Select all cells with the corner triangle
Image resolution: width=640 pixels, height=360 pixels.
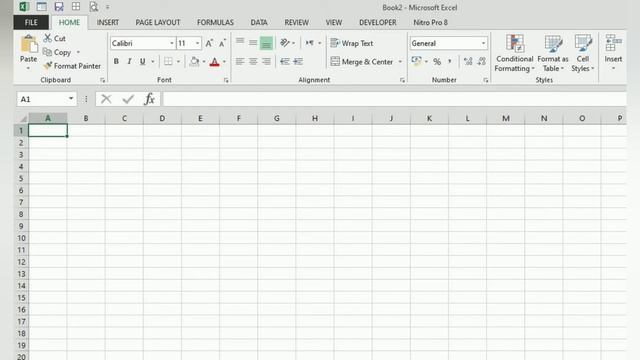click(23, 119)
